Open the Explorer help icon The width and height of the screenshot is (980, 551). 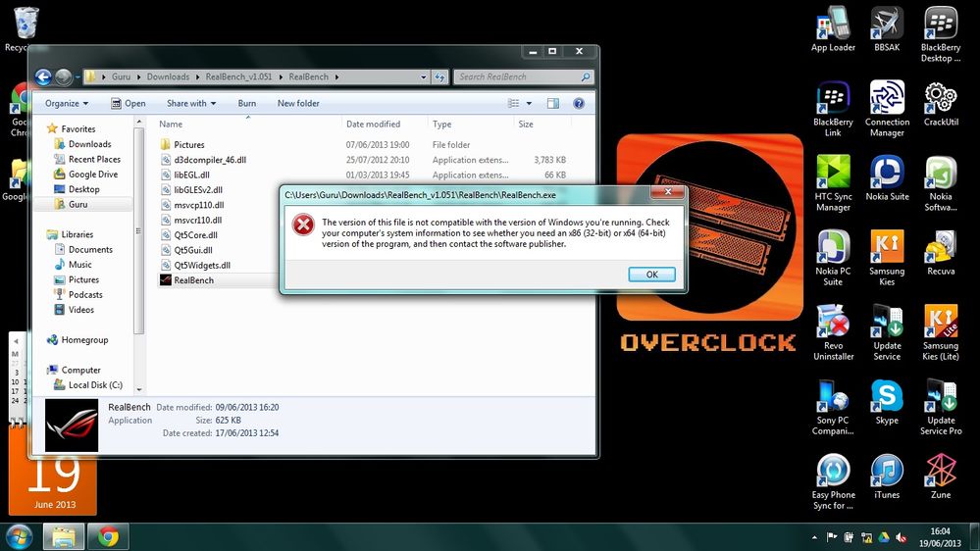[x=579, y=103]
